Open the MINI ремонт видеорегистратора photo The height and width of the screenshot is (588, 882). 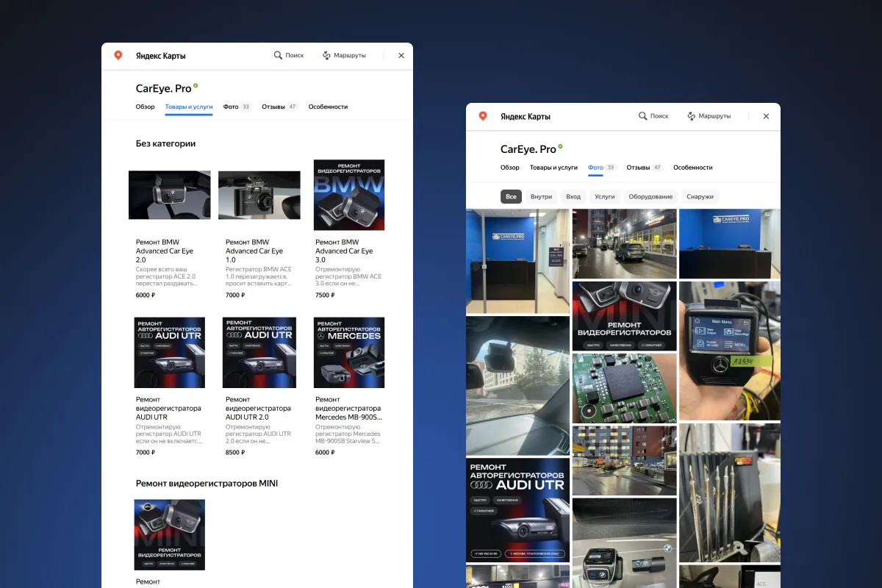[x=624, y=316]
